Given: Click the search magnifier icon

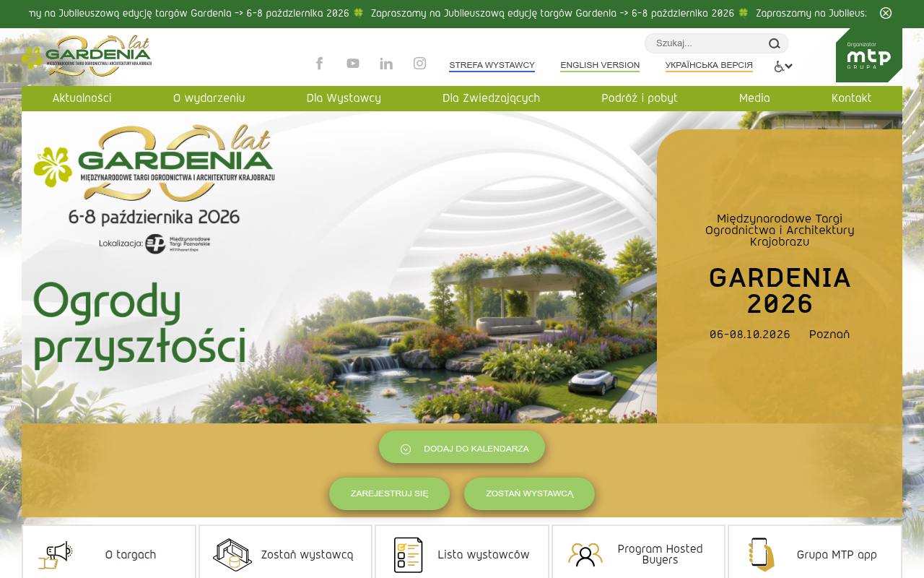Looking at the screenshot, I should [x=775, y=43].
